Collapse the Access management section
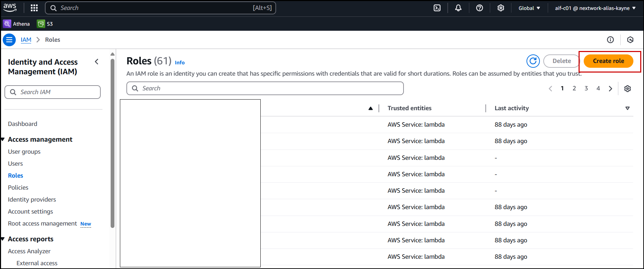The image size is (644, 269). coord(3,139)
